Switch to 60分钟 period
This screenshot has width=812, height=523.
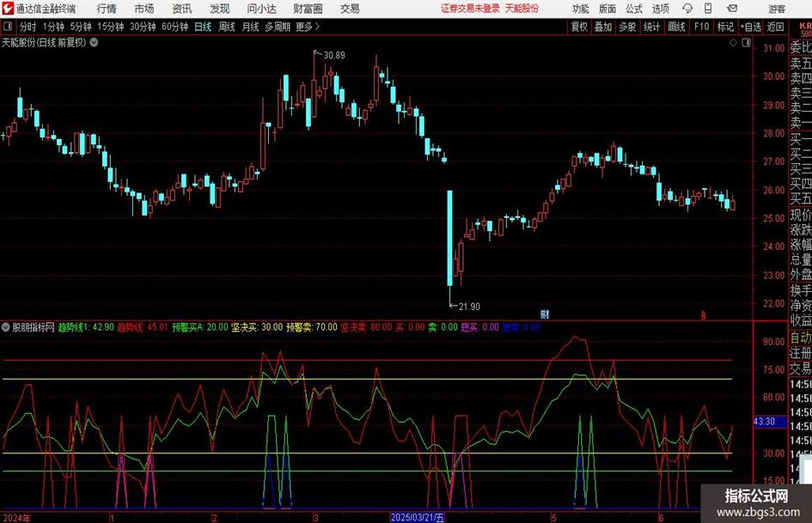point(174,27)
